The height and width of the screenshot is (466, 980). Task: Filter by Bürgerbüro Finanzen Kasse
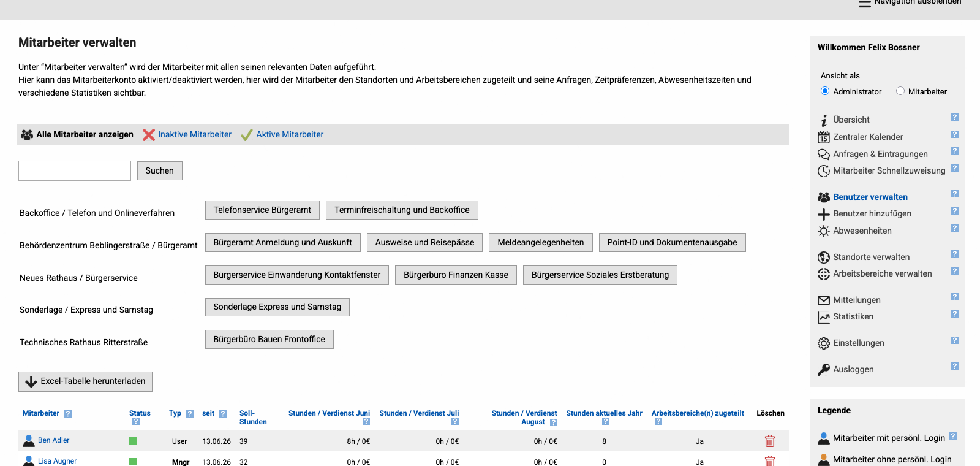point(456,275)
